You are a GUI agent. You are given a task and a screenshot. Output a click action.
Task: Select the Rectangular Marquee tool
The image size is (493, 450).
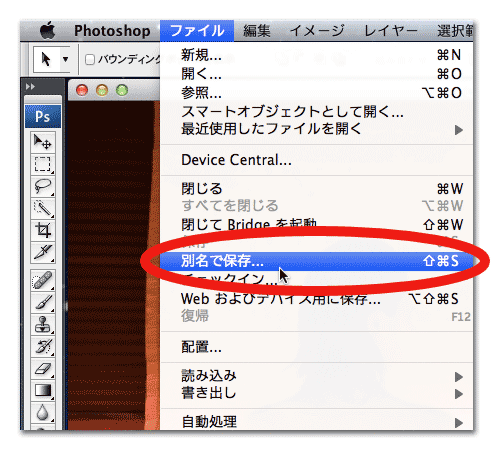[43, 164]
